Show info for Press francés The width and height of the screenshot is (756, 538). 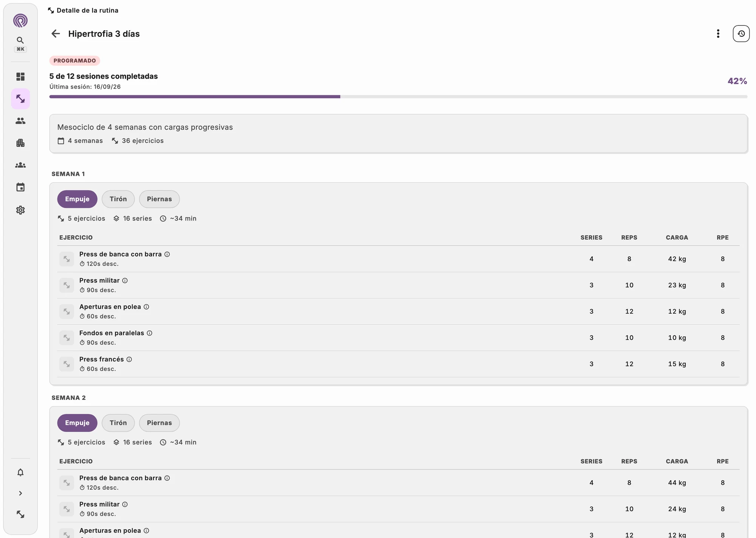pyautogui.click(x=129, y=359)
